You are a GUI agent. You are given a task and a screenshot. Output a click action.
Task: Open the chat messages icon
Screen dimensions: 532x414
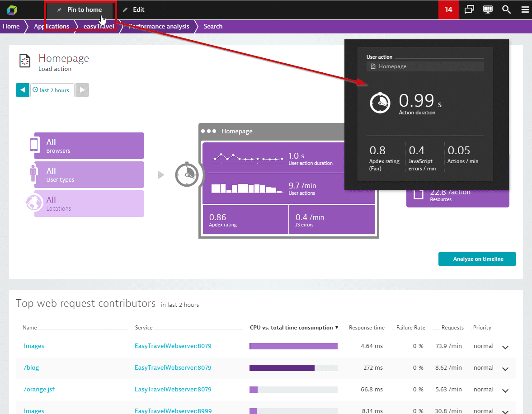click(469, 9)
